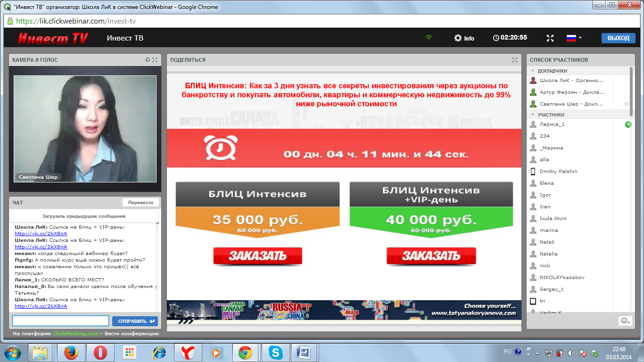The image size is (644, 362).
Task: Open the Info settings gear icon
Action: coord(455,38)
